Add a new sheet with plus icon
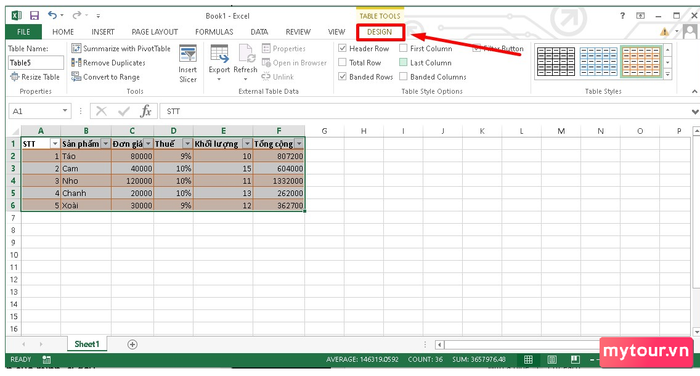The height and width of the screenshot is (376, 700). 132,344
